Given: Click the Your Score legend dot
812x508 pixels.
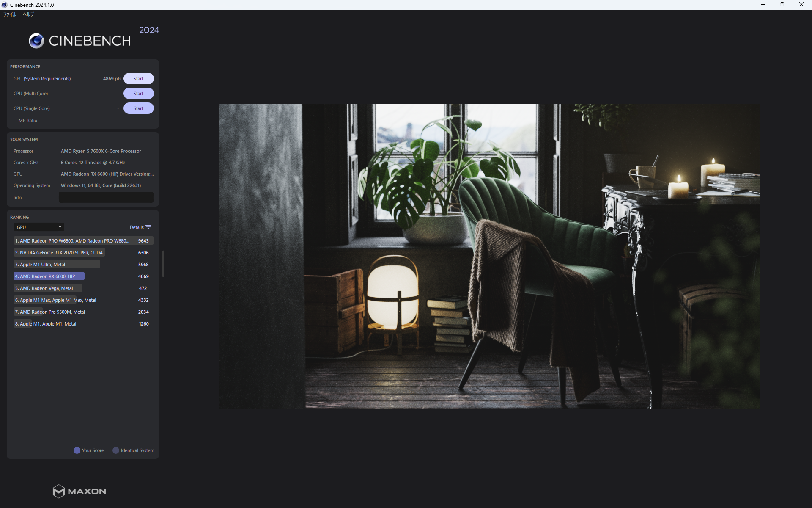Looking at the screenshot, I should (x=77, y=450).
